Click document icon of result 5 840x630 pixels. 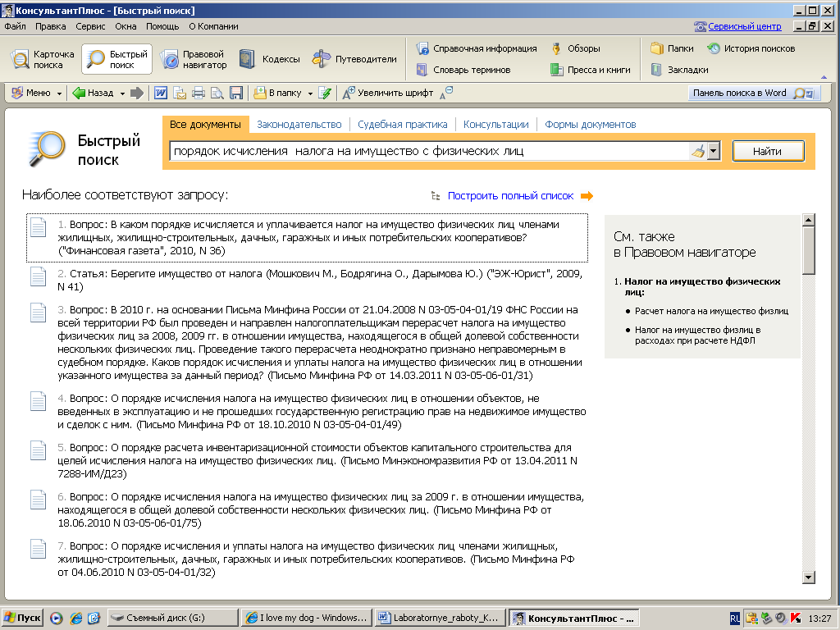point(38,451)
